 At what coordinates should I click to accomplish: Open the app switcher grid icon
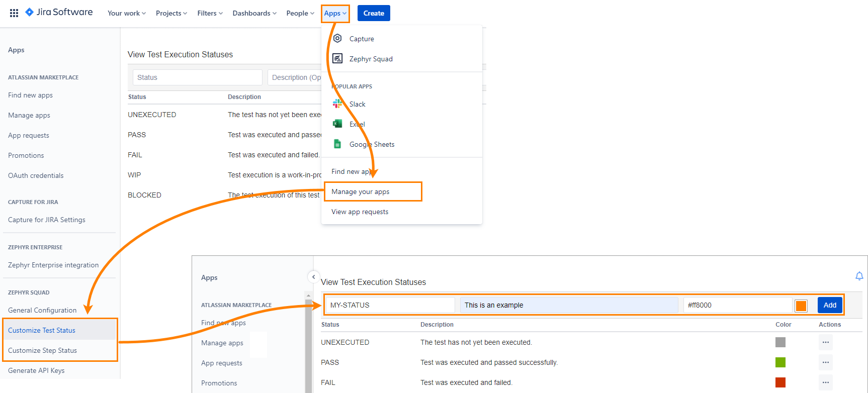(14, 13)
